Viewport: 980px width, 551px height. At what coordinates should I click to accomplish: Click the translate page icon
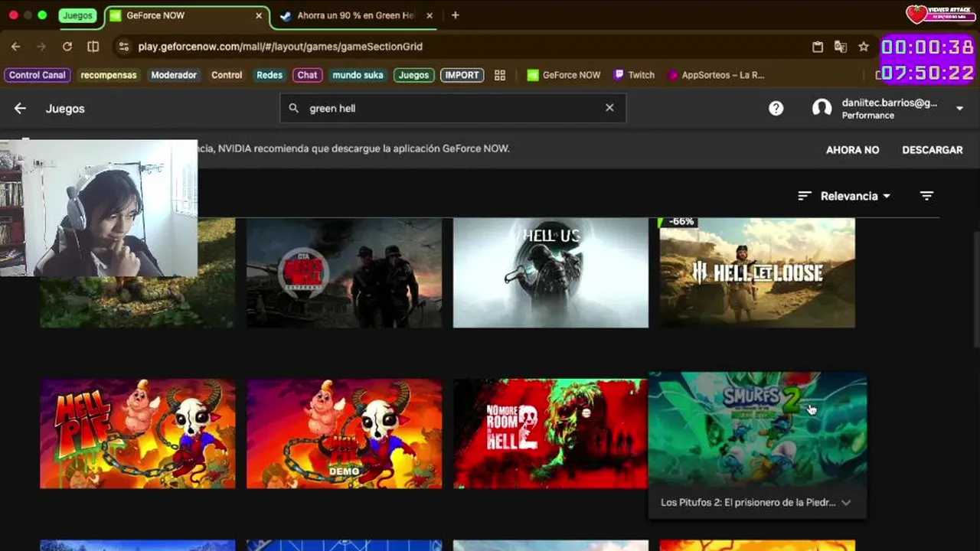pyautogui.click(x=841, y=47)
